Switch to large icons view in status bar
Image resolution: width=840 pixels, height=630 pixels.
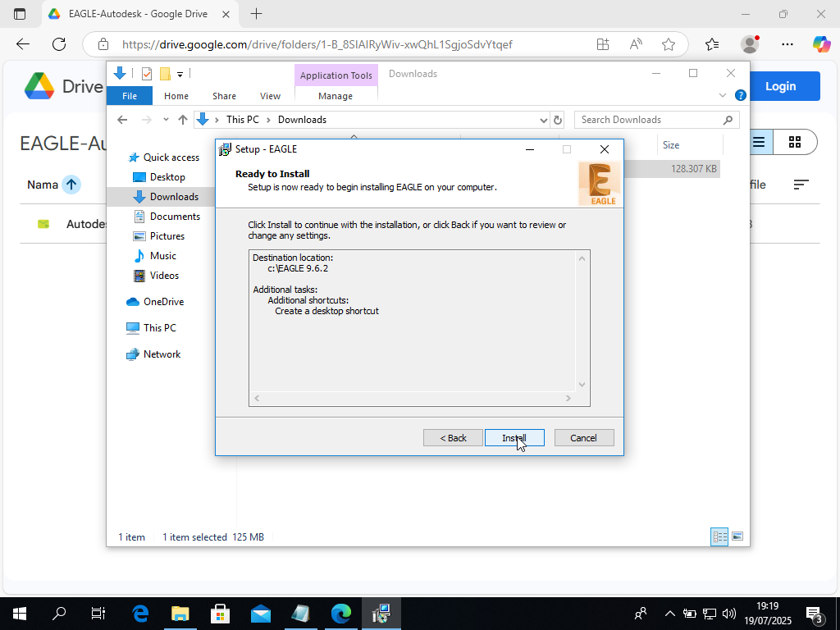point(737,536)
